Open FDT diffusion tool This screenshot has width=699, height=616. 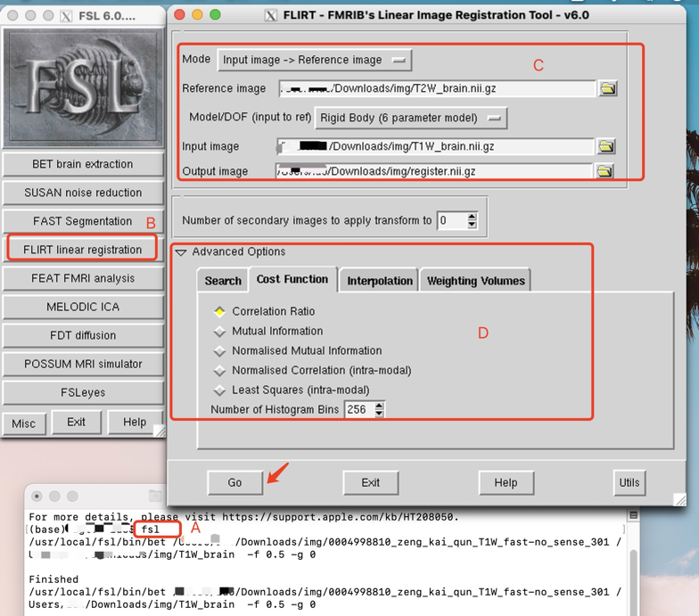[83, 335]
